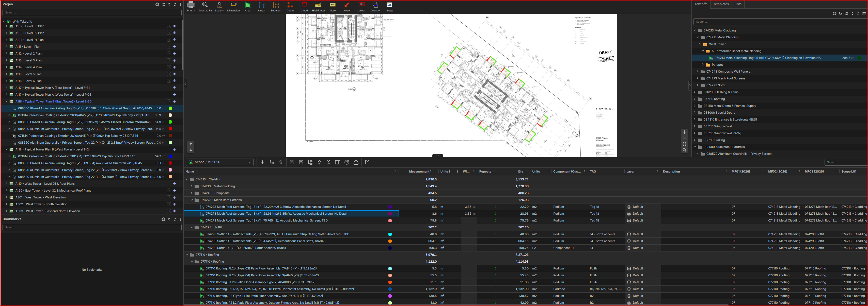Viewport: 868px width, 306px height.
Task: Click the Takeoffs panel search field
Action: (780, 22)
